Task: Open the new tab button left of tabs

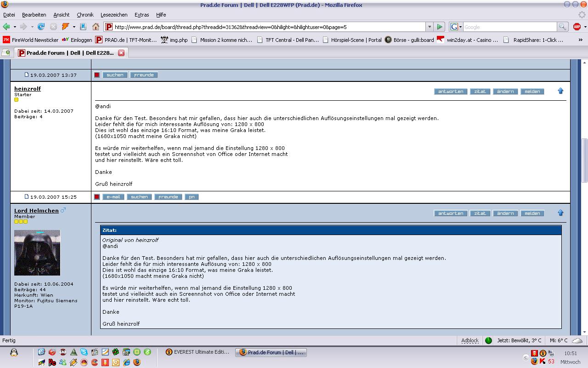Action: (6, 53)
